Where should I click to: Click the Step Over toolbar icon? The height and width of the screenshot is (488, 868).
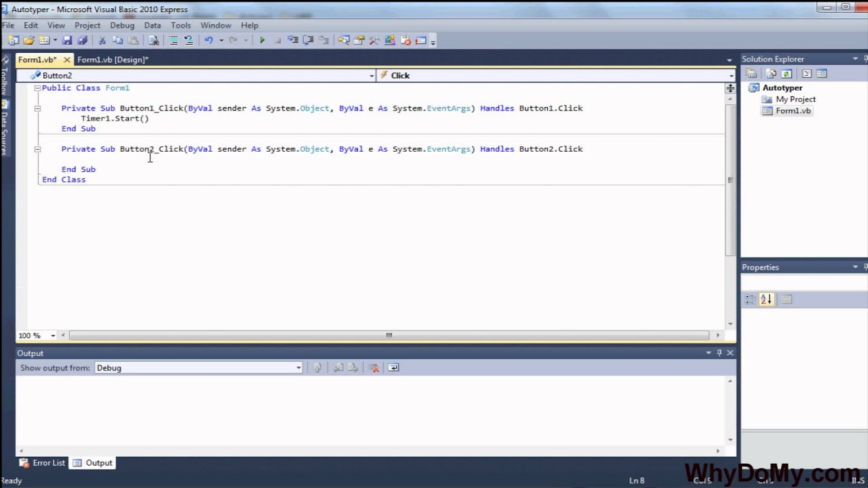[308, 41]
